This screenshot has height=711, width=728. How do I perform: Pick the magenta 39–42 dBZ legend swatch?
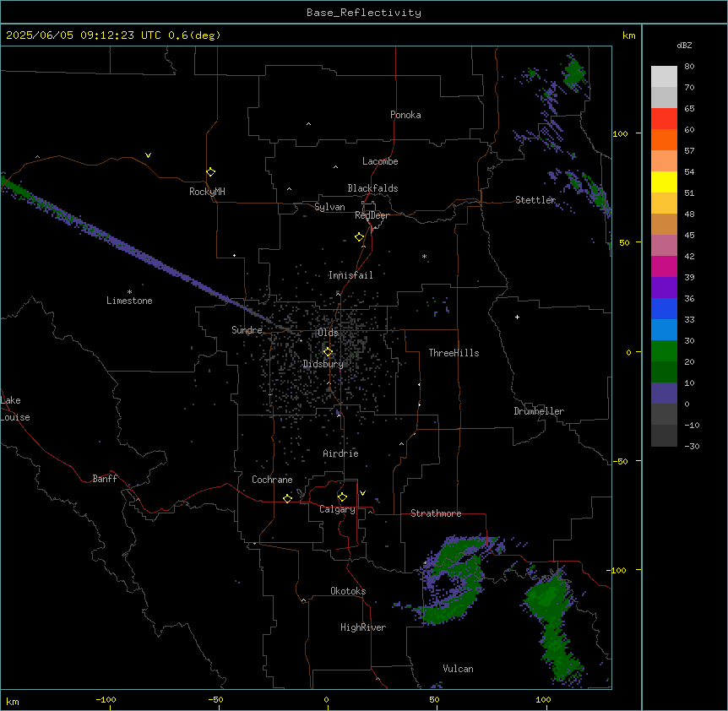664,266
